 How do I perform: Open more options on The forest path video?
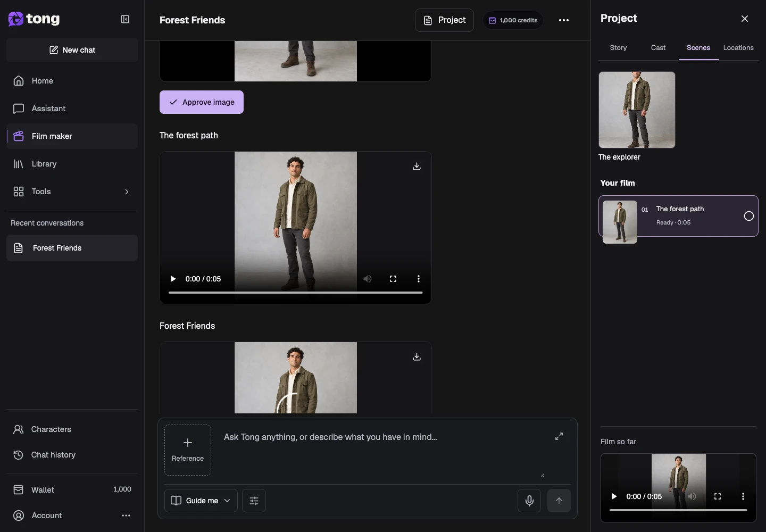(x=419, y=279)
